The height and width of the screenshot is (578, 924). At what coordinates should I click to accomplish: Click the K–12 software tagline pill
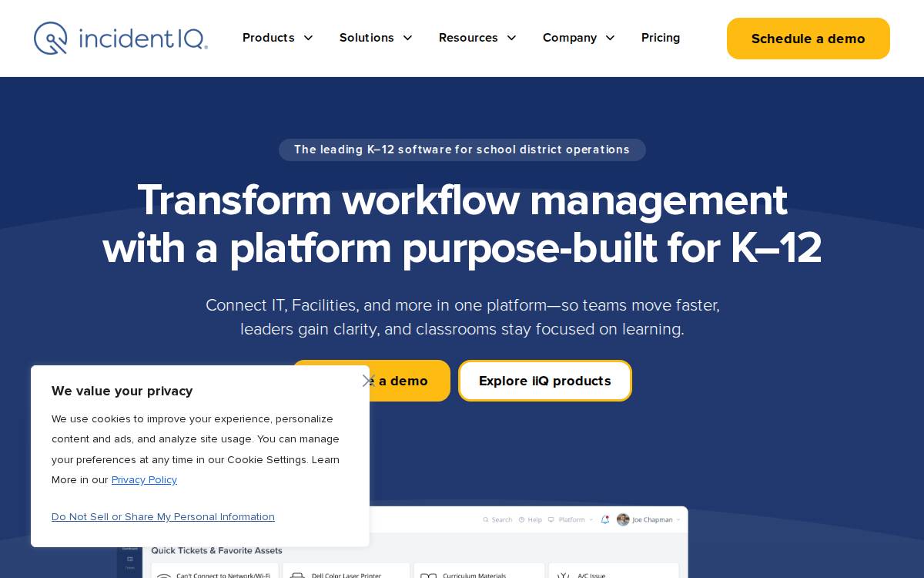462,150
